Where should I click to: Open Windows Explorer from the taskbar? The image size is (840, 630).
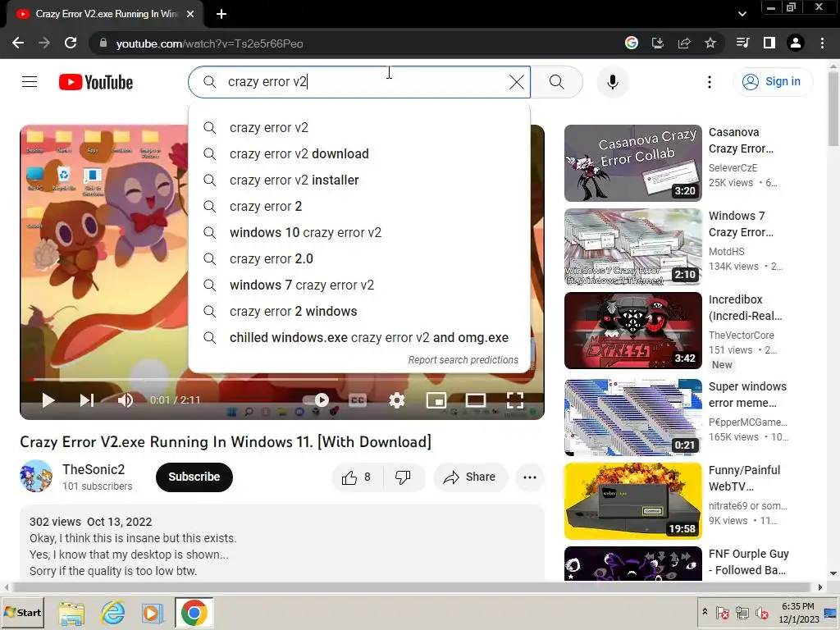point(71,612)
